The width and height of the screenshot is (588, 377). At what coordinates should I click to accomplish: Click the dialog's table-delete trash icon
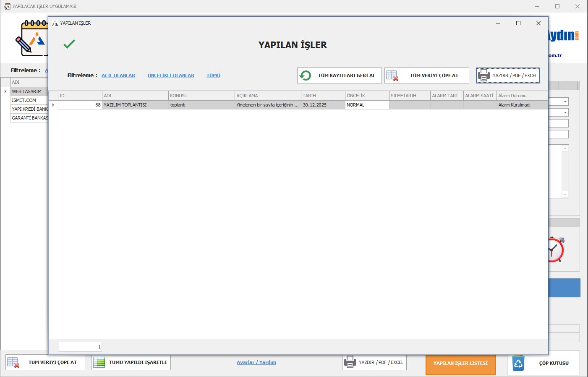tap(392, 75)
